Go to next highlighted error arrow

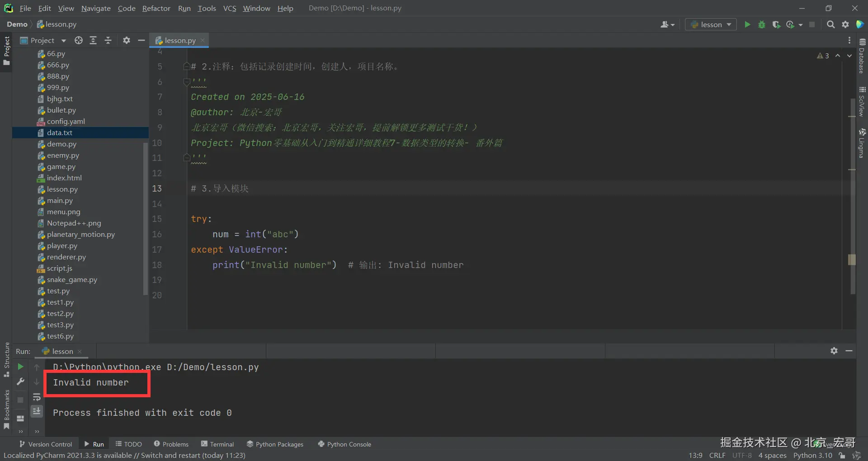(x=849, y=56)
